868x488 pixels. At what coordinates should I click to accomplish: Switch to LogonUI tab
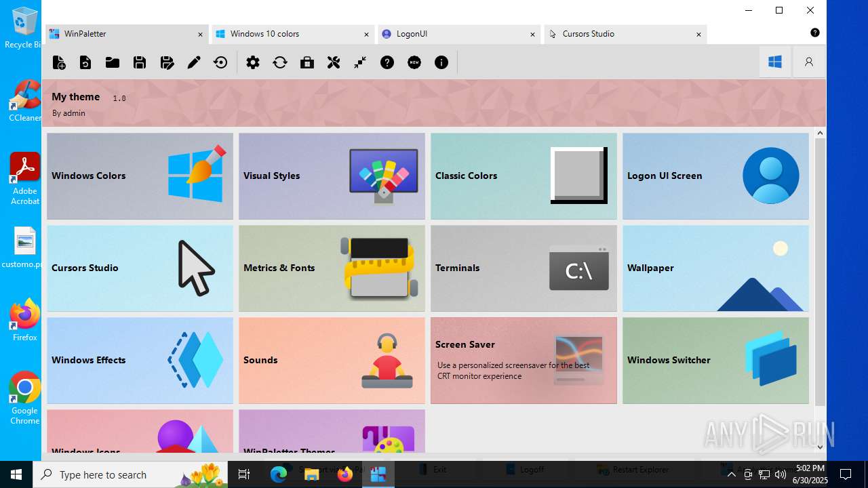(458, 34)
